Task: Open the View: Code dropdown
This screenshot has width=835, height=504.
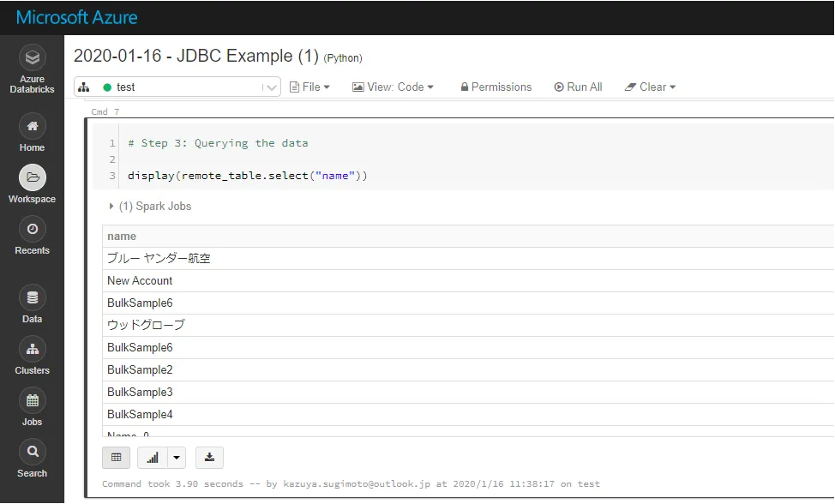Action: click(393, 87)
